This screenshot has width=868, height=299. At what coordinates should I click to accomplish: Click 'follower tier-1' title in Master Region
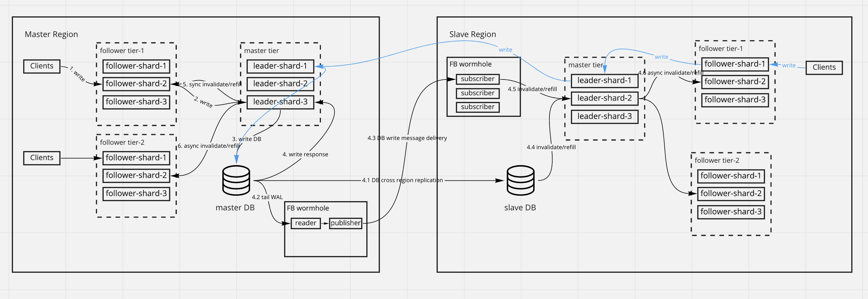click(x=122, y=51)
